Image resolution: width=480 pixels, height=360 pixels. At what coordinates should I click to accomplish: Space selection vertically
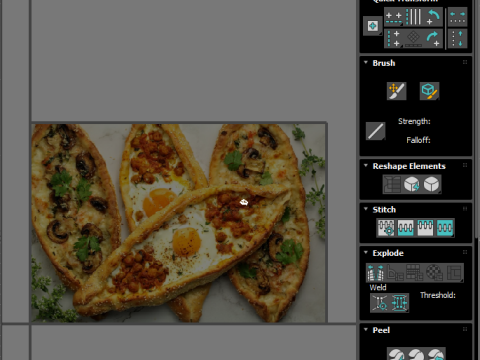click(457, 39)
